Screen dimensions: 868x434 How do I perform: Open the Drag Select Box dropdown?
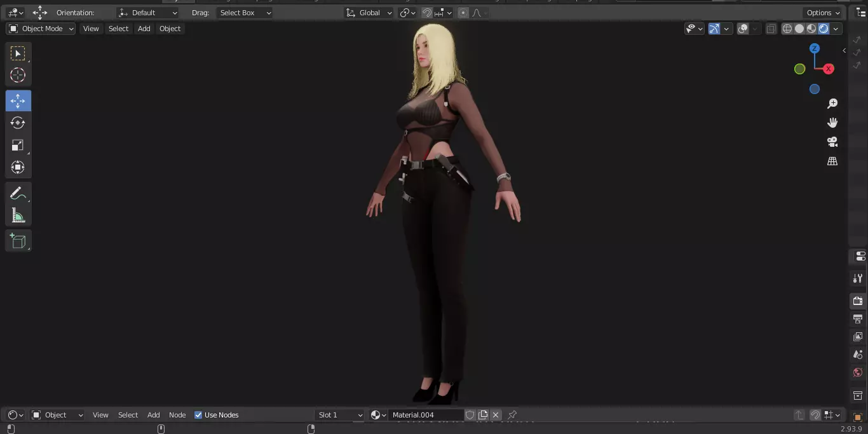(x=245, y=13)
